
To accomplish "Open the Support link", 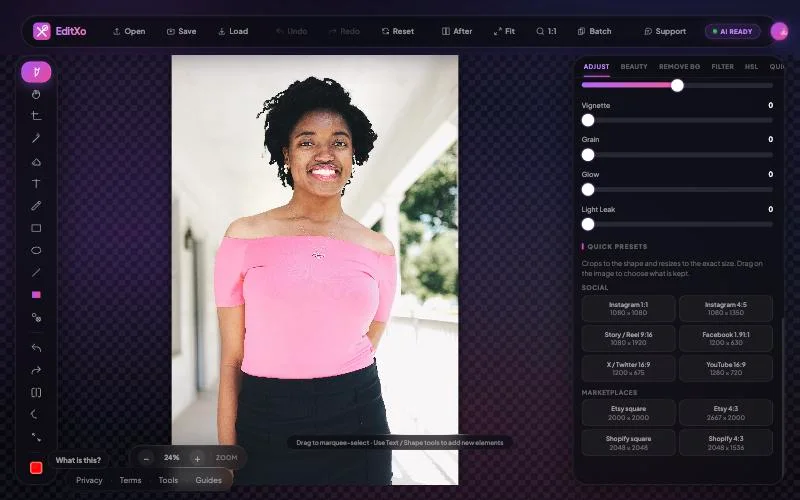I will tap(665, 31).
